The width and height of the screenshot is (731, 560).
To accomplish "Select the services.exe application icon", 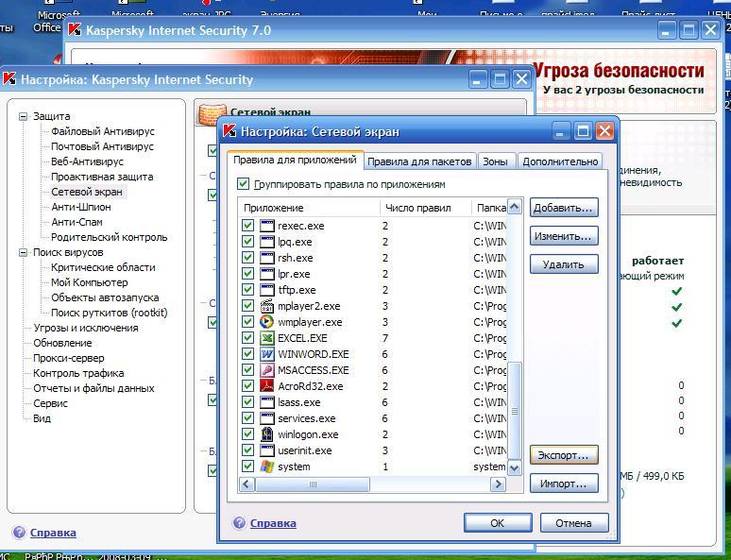I will coord(267,418).
